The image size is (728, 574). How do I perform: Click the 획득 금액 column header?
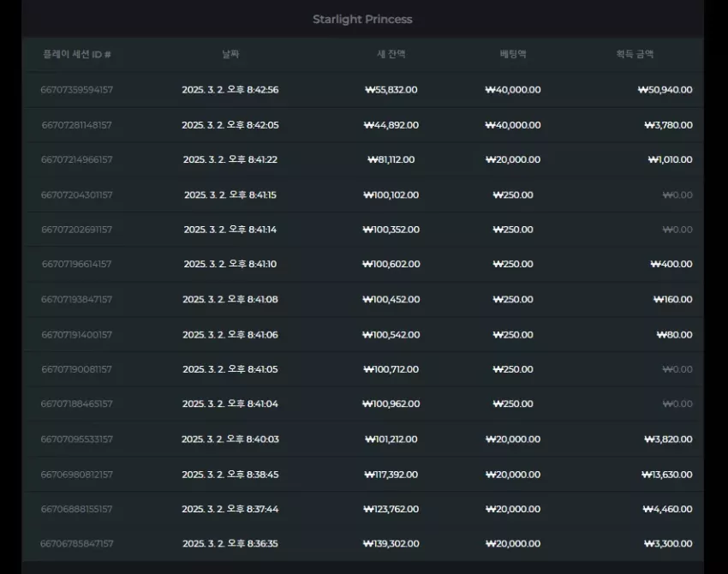point(635,54)
